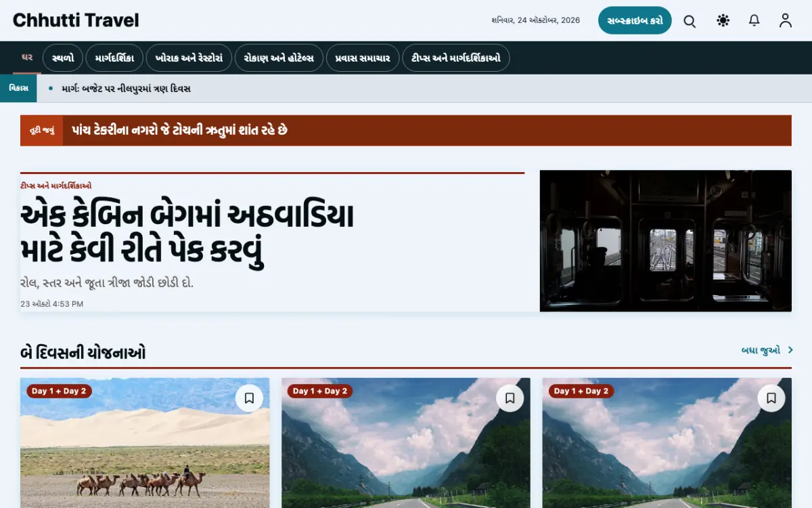Open the dark train interior photo
The width and height of the screenshot is (812, 508).
pyautogui.click(x=666, y=240)
